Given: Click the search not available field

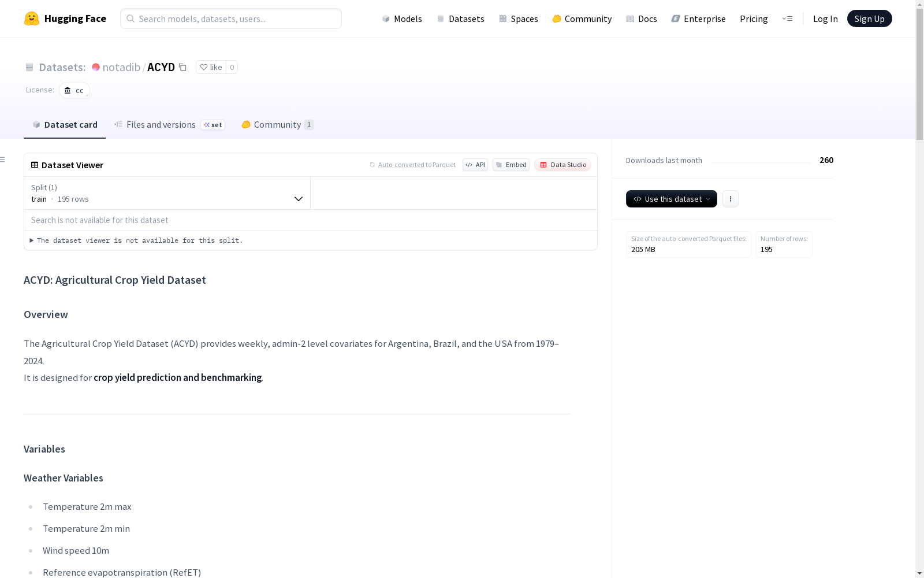Looking at the screenshot, I should (x=311, y=220).
